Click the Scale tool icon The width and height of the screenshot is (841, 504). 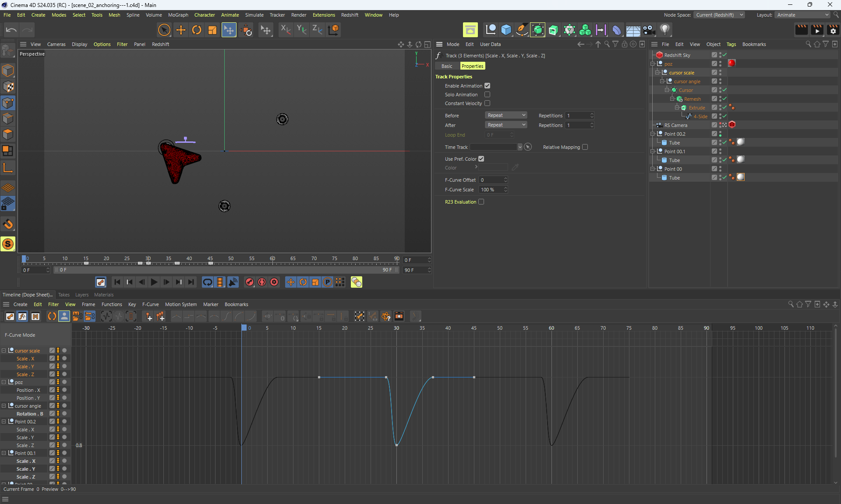click(212, 30)
